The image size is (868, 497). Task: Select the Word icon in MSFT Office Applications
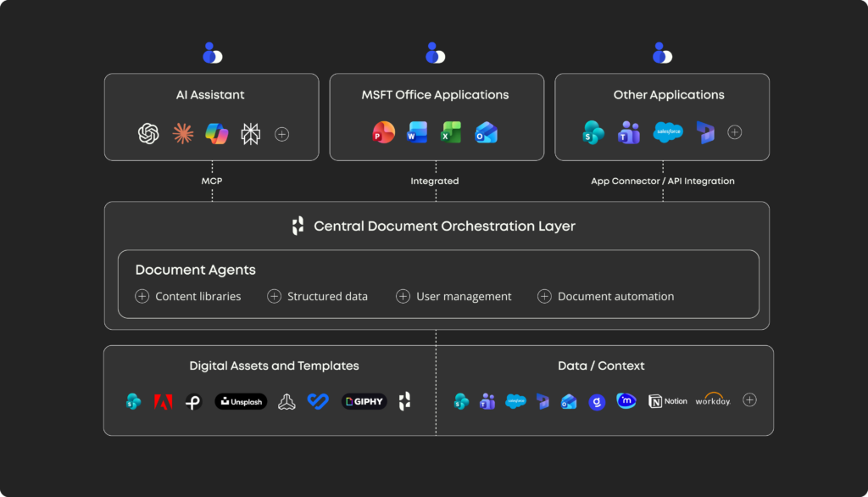coord(417,132)
